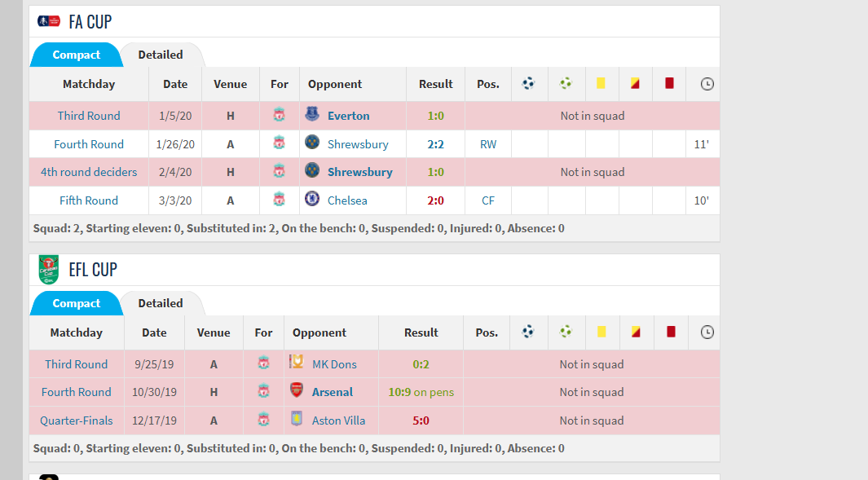Click the FA Cup competition logo

(49, 21)
